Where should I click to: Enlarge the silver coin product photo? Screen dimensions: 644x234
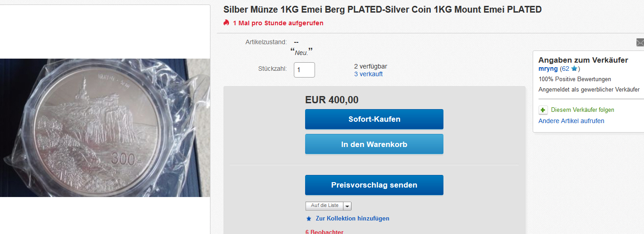[x=105, y=128]
